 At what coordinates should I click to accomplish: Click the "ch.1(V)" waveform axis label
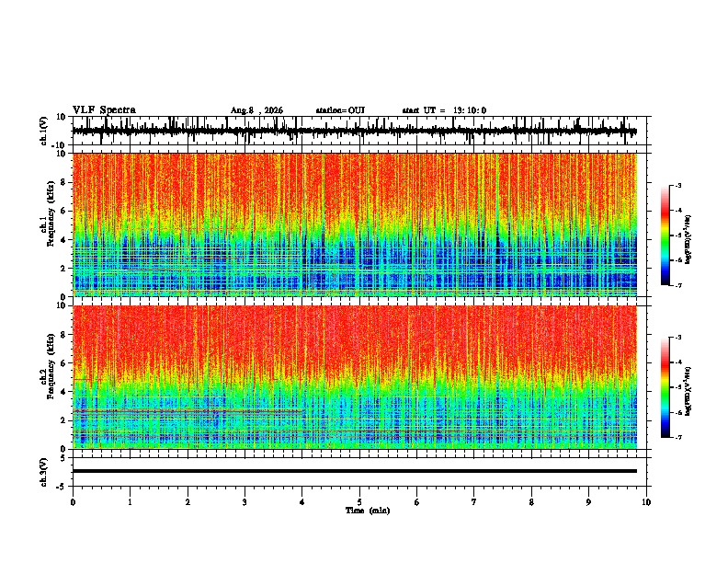(x=43, y=131)
